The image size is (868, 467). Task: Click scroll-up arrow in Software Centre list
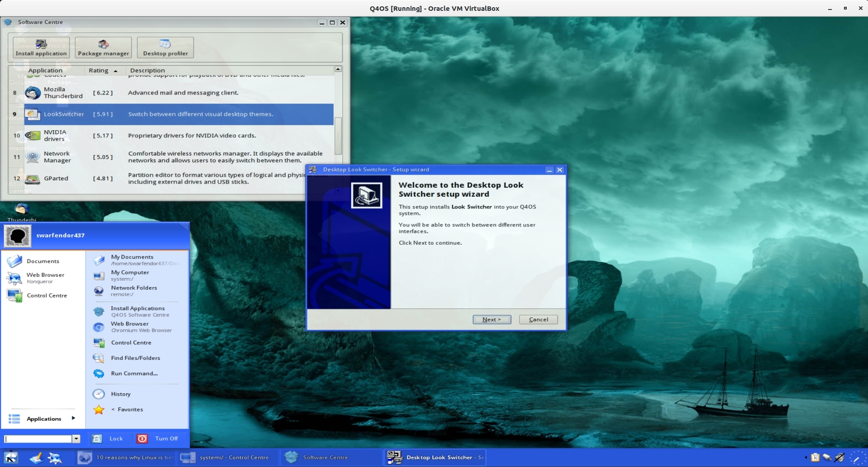pos(338,69)
